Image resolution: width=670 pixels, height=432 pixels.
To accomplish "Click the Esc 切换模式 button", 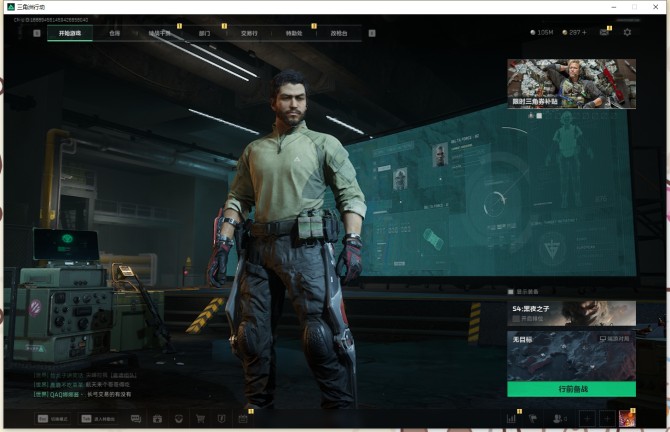I will pyautogui.click(x=53, y=419).
